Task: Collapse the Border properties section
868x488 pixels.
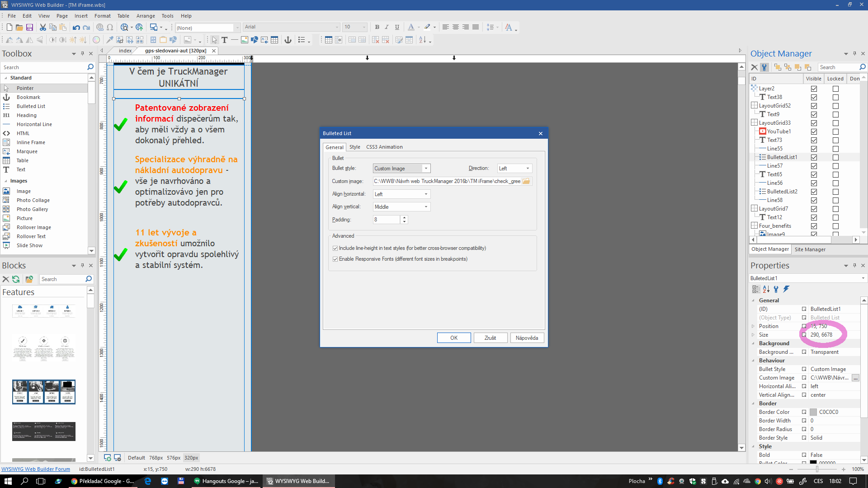Action: pyautogui.click(x=753, y=404)
